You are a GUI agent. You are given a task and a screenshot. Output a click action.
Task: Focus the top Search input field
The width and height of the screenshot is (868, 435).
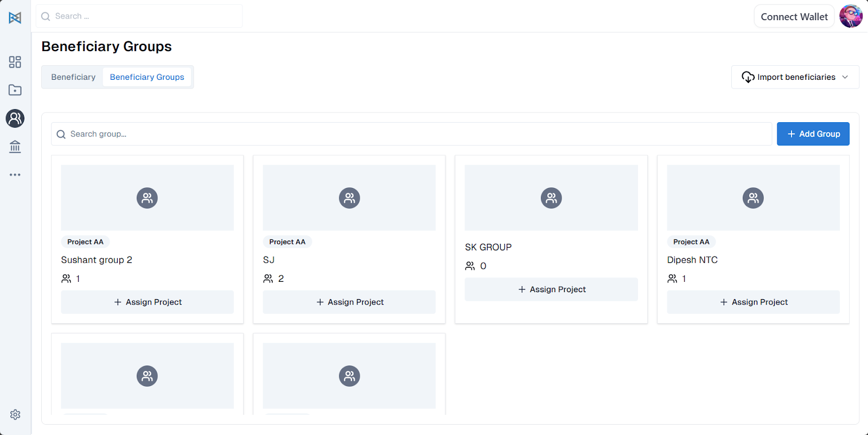click(x=139, y=16)
